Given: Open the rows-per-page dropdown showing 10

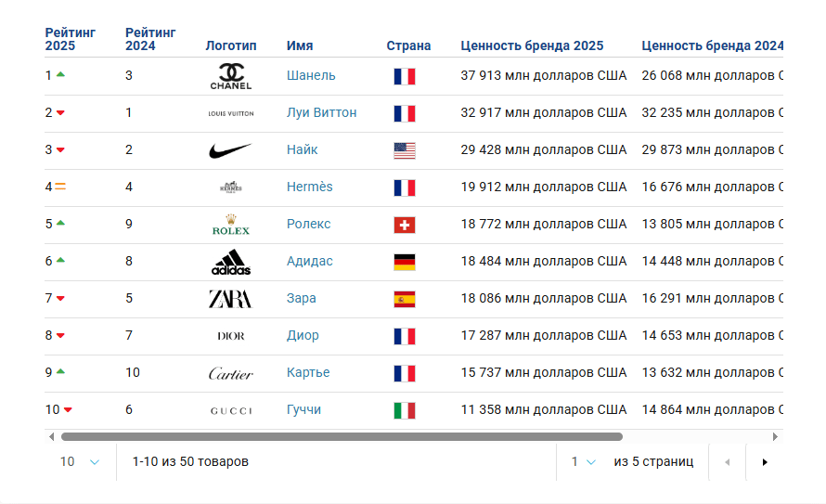Looking at the screenshot, I should click(x=80, y=461).
